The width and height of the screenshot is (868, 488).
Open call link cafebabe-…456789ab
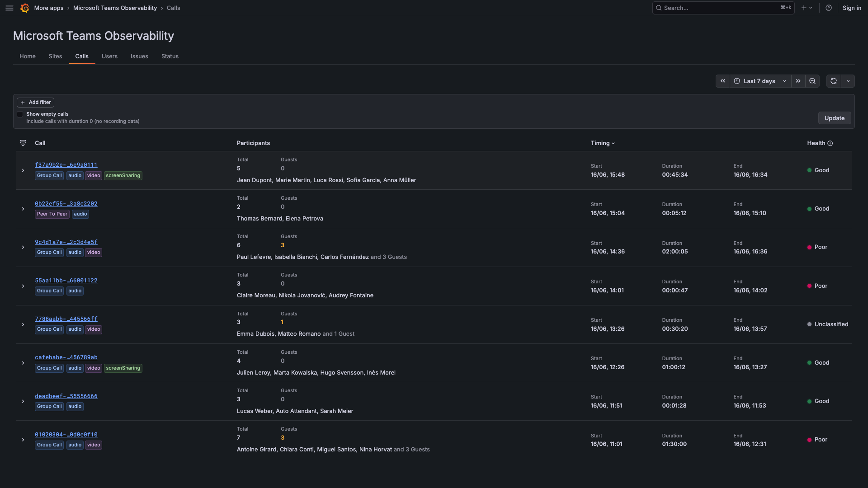pyautogui.click(x=66, y=357)
